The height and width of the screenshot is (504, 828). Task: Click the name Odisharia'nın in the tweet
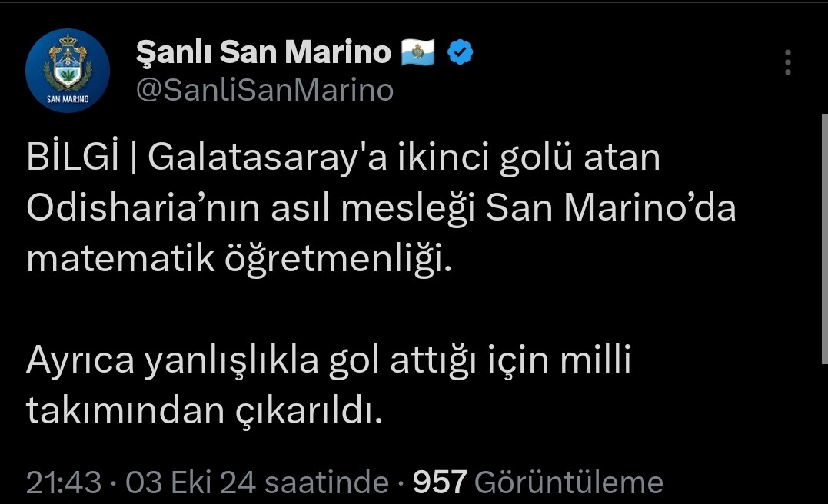pyautogui.click(x=143, y=207)
